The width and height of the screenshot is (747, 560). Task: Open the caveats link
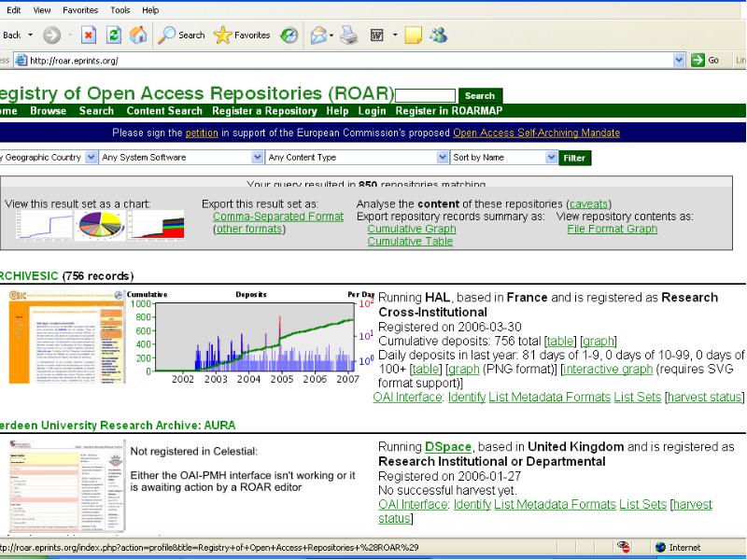[588, 203]
